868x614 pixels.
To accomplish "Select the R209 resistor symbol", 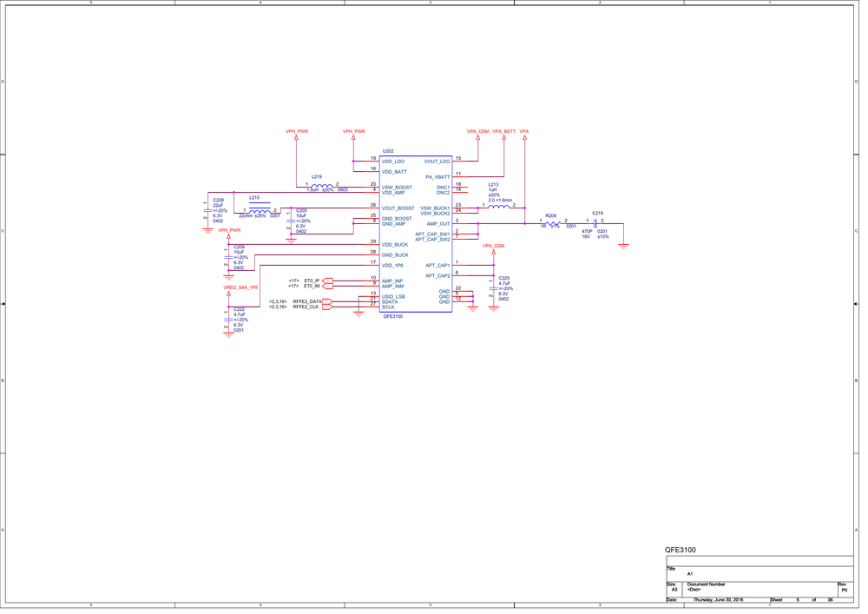I will (x=554, y=224).
